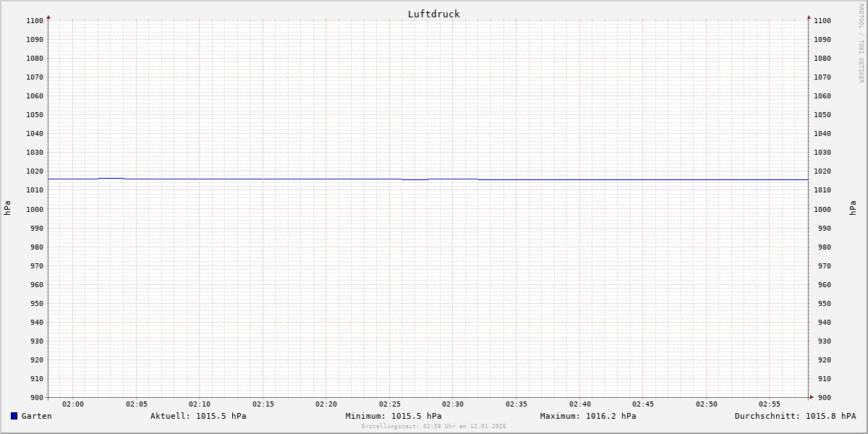Click the Luftdruck chart title
Viewport: 868px width, 434px height.
[433, 14]
